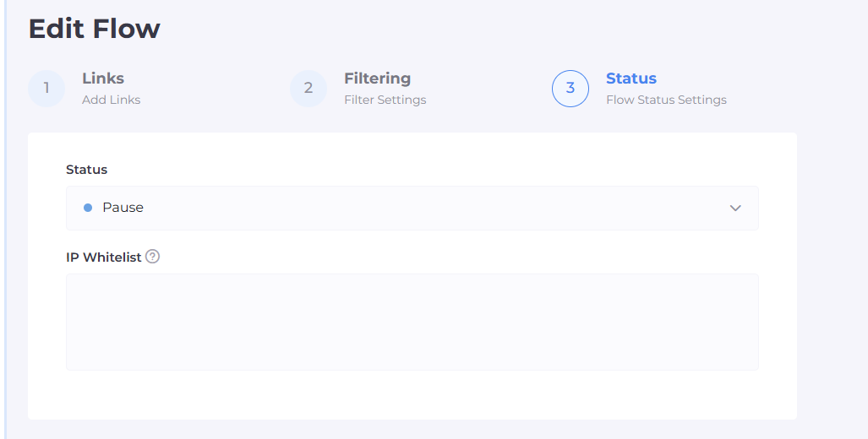This screenshot has height=439, width=868.
Task: Click the Edit Flow page heading
Action: point(95,29)
